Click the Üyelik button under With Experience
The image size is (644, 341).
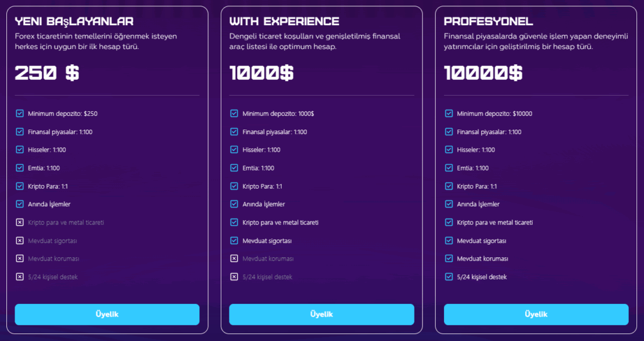321,315
